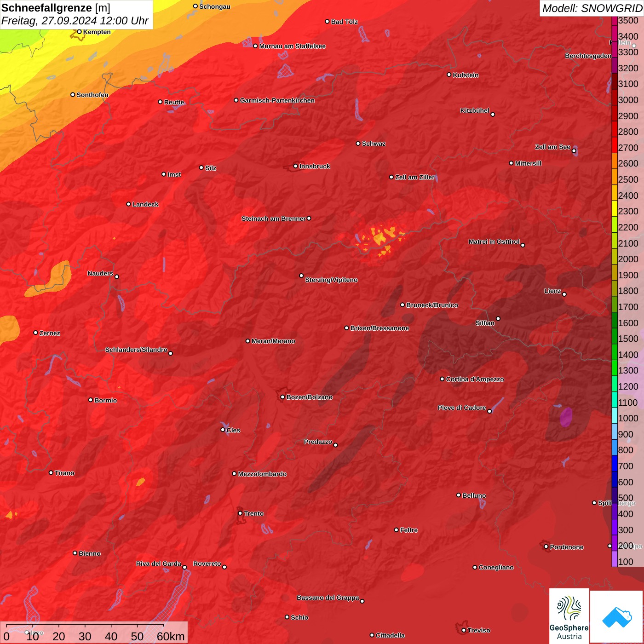Screen dimensions: 644x644
Task: Click the Trento city marker
Action: [240, 513]
